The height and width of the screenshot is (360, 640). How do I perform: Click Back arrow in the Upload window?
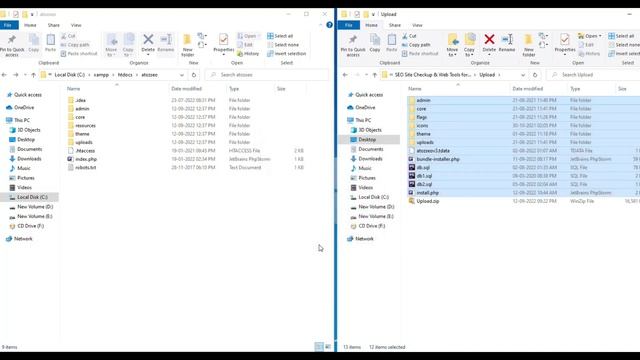[345, 75]
